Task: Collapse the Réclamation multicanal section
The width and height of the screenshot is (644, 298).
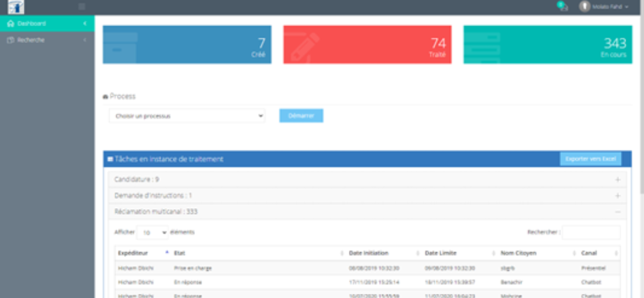Action: 617,212
